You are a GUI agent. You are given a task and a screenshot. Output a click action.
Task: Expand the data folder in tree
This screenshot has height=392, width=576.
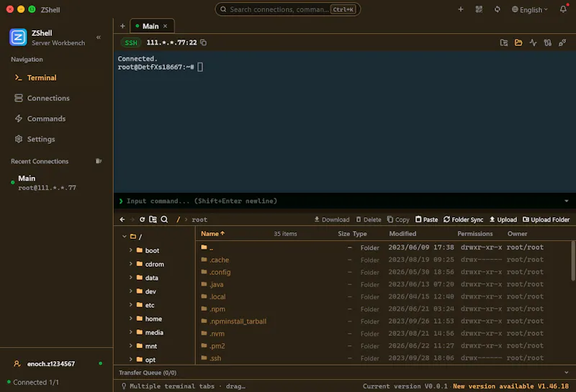131,277
